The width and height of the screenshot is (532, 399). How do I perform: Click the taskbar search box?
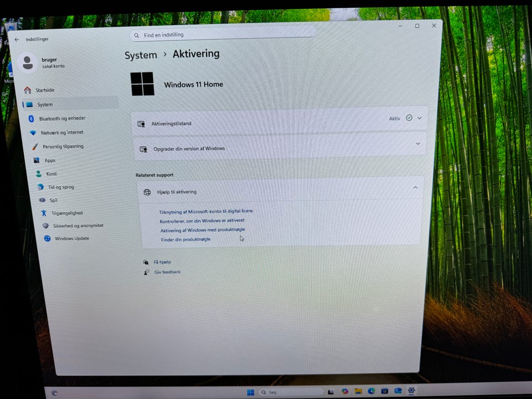click(x=290, y=392)
